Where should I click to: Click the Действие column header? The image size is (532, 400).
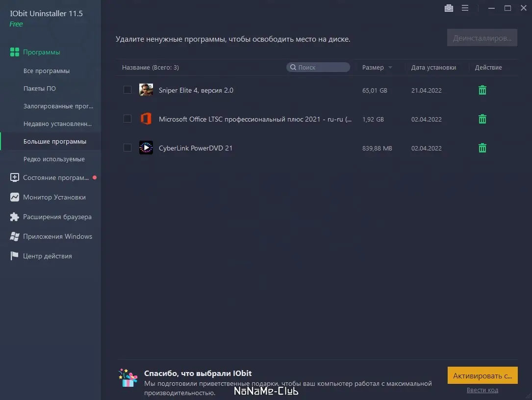coord(488,68)
